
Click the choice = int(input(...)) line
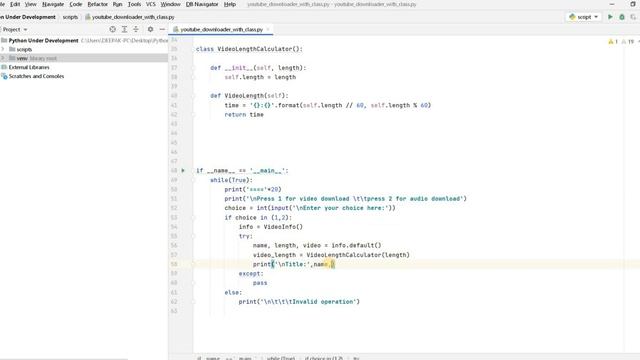point(310,208)
